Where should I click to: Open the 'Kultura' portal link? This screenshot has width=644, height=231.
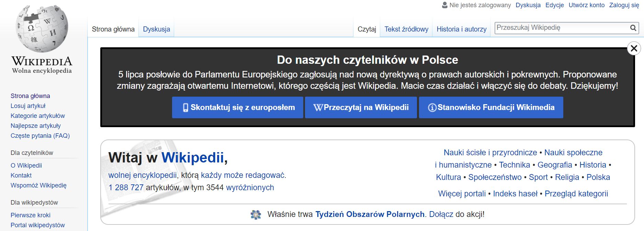449,177
